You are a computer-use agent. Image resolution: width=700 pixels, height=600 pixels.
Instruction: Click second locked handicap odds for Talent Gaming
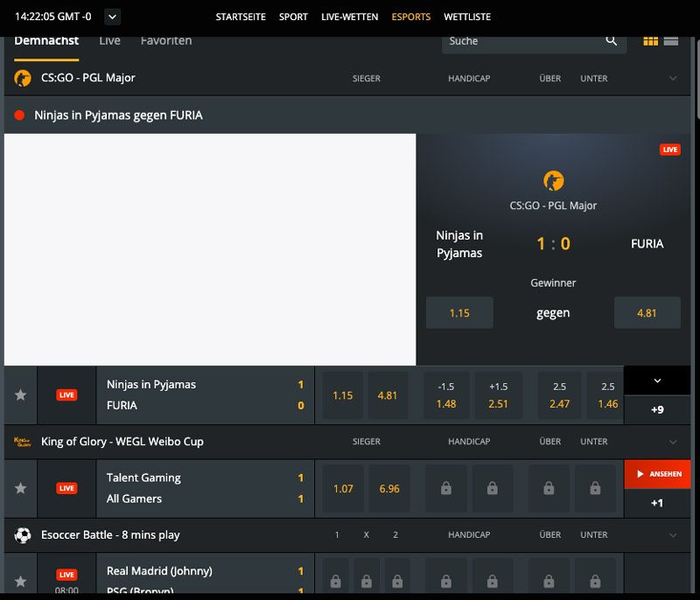tap(493, 488)
